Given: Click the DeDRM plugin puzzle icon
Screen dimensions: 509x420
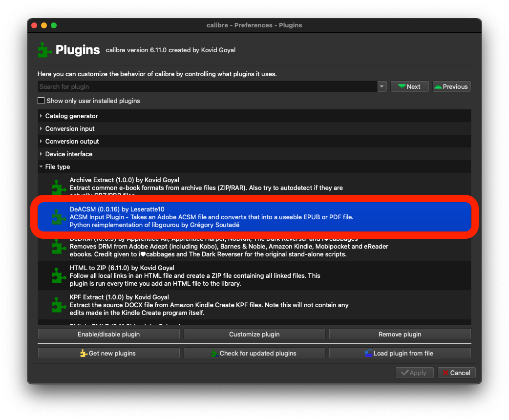Looking at the screenshot, I should [x=59, y=246].
